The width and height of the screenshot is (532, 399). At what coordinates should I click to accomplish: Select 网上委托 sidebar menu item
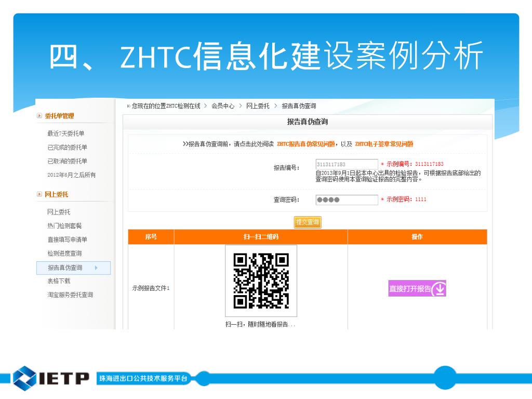tap(59, 212)
